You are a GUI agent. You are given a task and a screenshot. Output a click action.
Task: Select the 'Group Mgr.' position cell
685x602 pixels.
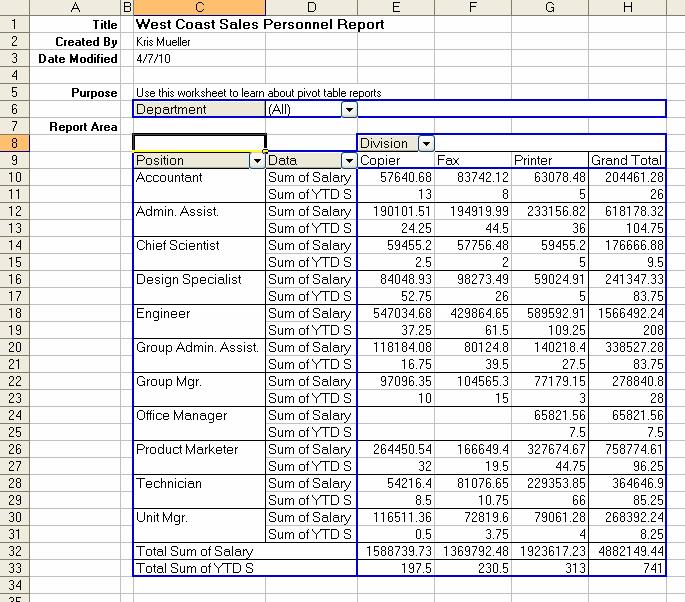point(199,382)
